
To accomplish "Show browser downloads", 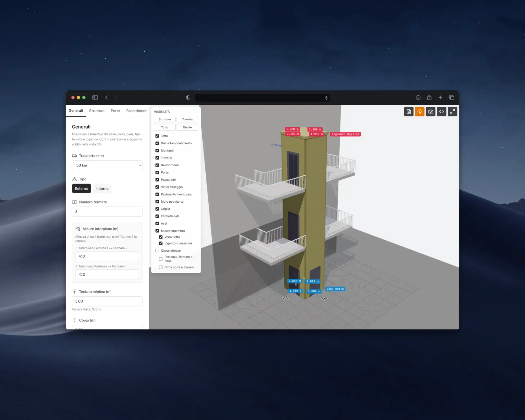I will [x=418, y=98].
